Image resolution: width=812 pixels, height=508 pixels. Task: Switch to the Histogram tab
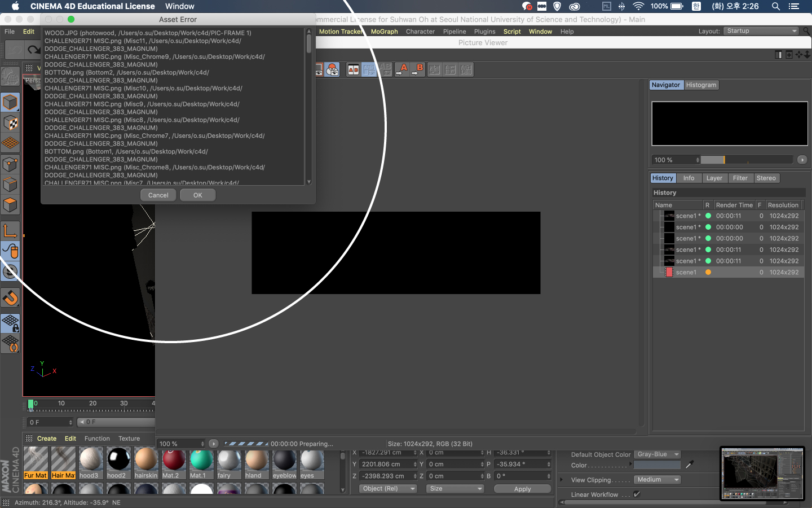(701, 85)
